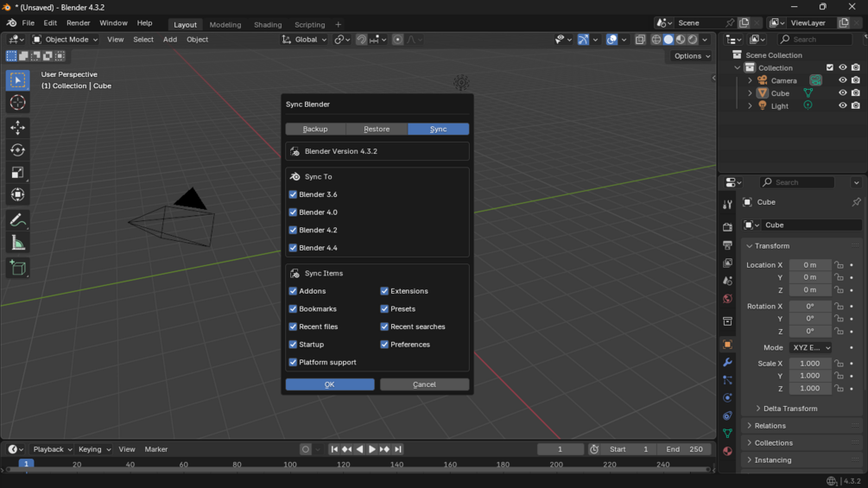This screenshot has width=868, height=488.
Task: Toggle the Addons sync checkbox
Action: point(293,291)
